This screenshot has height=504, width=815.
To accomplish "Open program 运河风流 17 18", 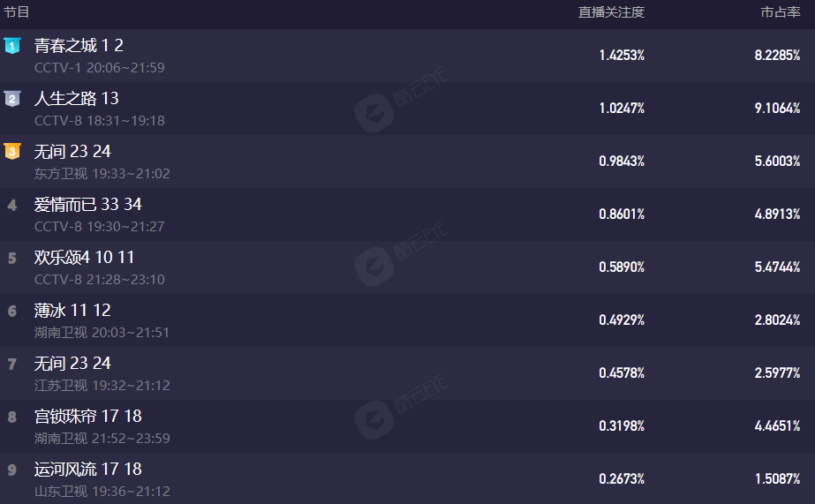I will tap(87, 470).
